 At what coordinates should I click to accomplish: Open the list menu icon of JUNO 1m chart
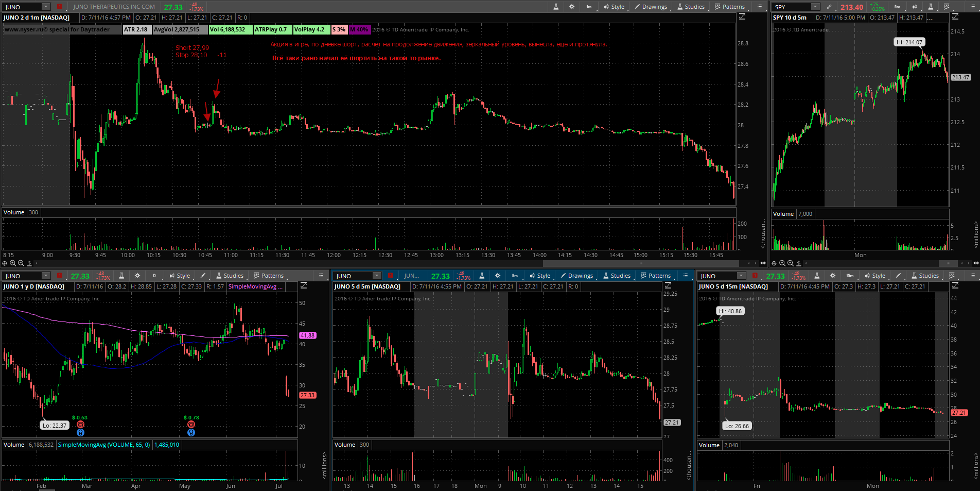tap(760, 7)
